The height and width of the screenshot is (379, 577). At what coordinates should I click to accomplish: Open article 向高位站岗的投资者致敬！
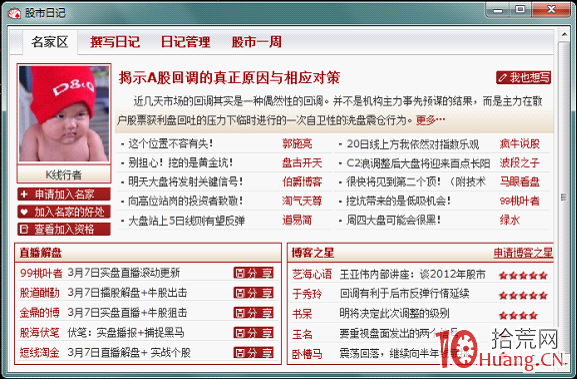(185, 201)
